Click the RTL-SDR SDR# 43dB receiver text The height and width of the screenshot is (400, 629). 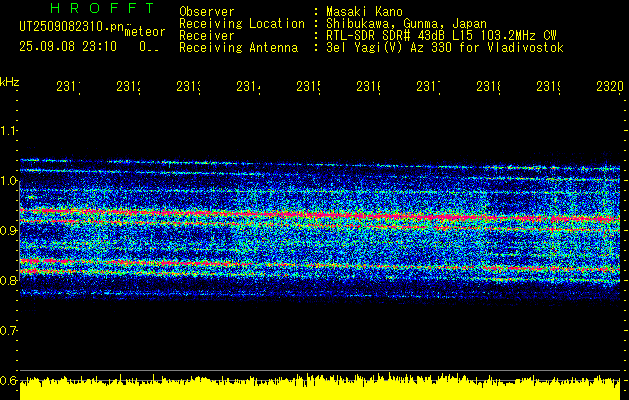[x=441, y=36]
